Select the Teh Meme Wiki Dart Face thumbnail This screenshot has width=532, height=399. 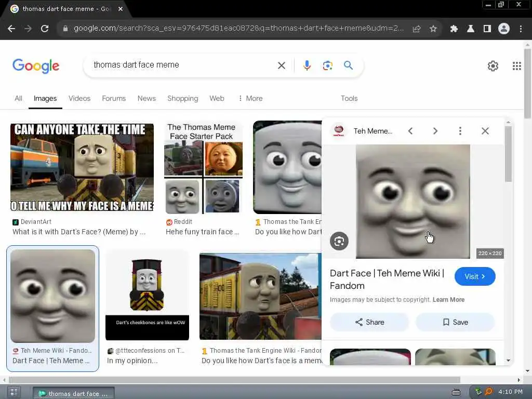point(52,296)
